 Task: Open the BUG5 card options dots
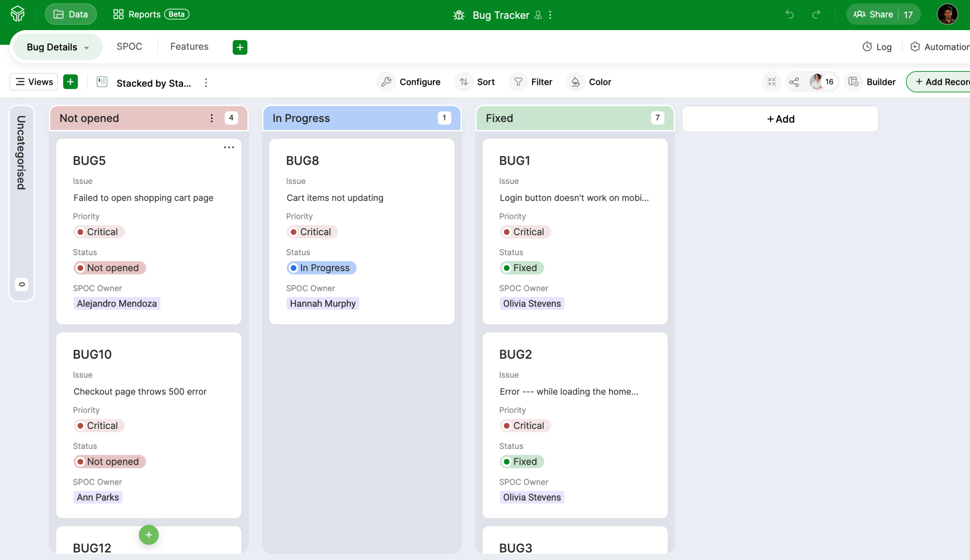click(229, 148)
